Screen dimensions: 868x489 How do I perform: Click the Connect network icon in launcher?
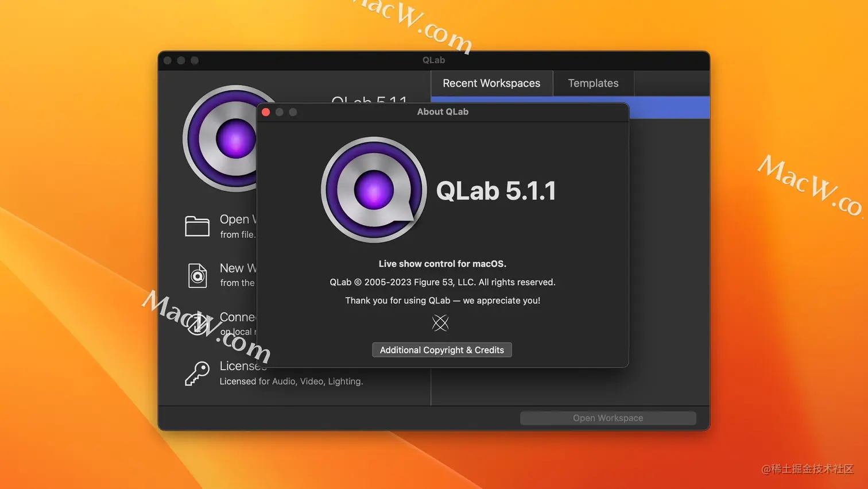click(197, 324)
